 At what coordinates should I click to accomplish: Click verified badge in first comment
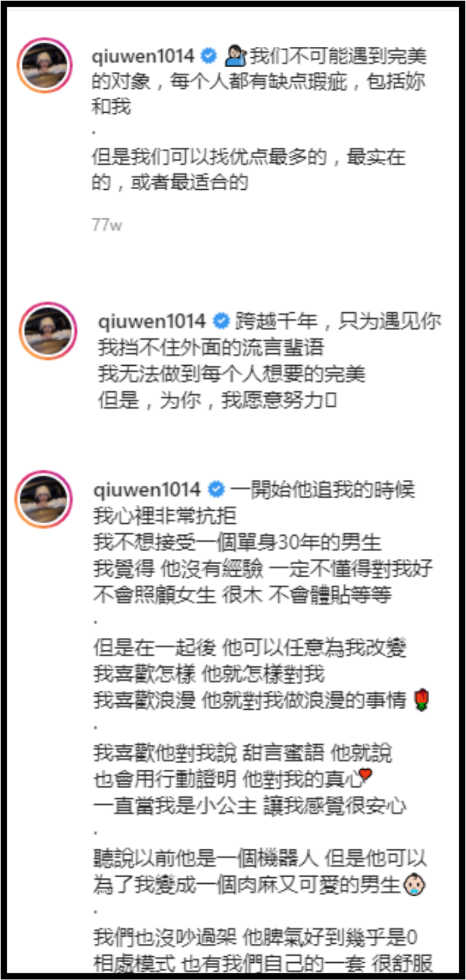pyautogui.click(x=210, y=57)
